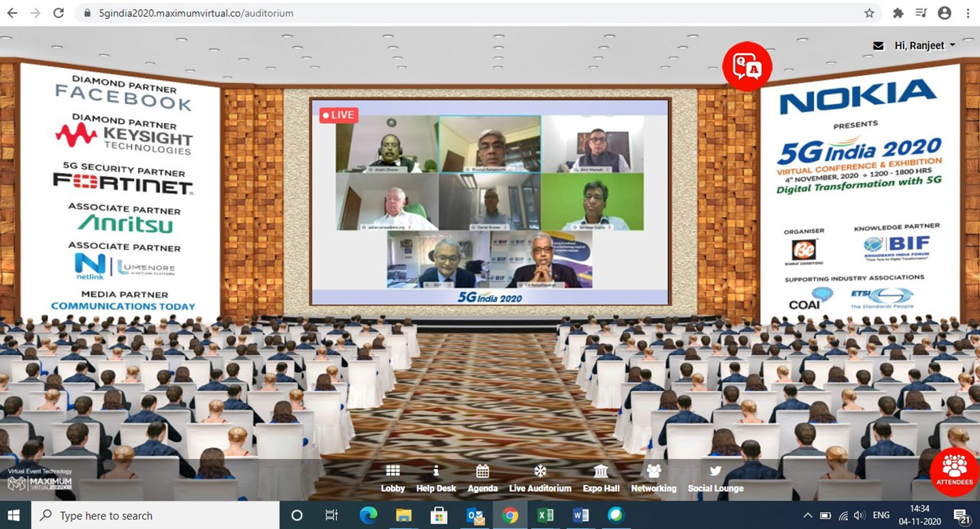Click the browser forward arrow
This screenshot has height=529, width=980.
35,13
